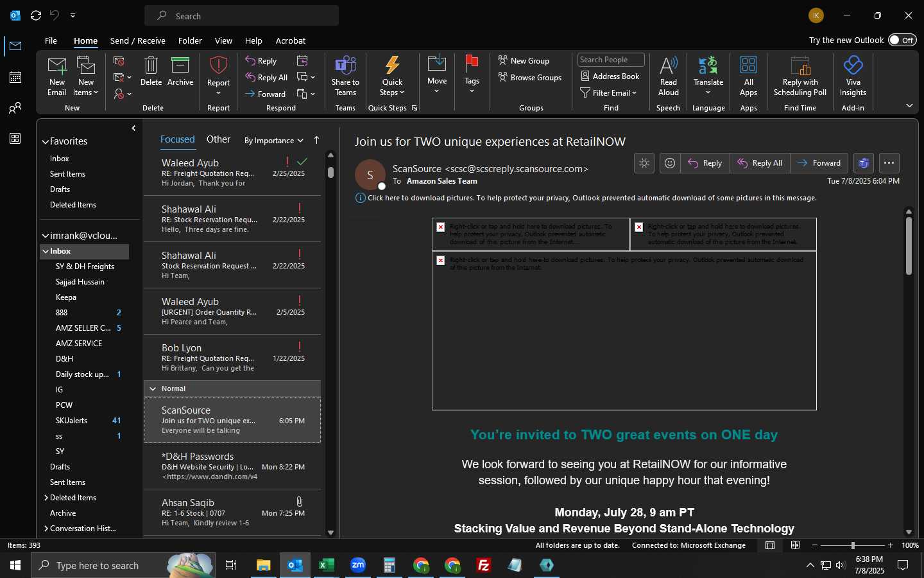Create a New Group
The width and height of the screenshot is (924, 578).
tap(524, 61)
